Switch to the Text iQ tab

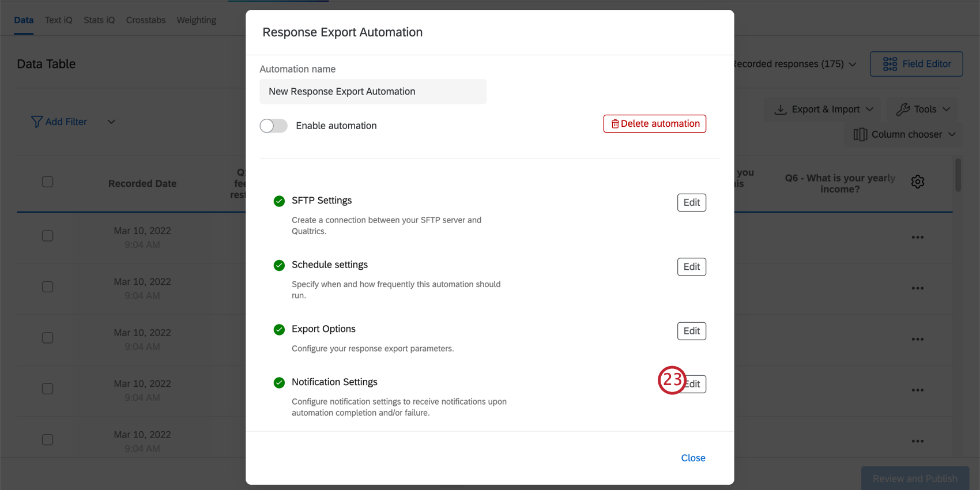[x=59, y=20]
